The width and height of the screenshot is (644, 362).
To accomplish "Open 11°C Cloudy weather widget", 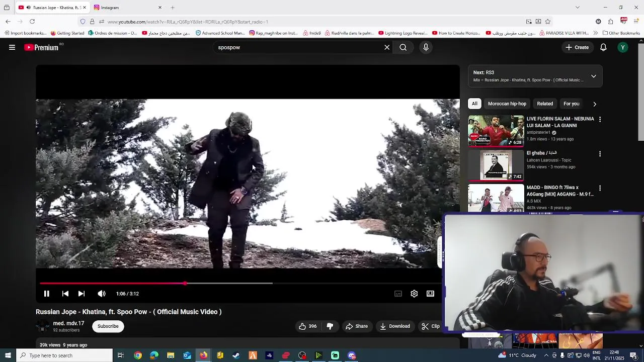I will 516,355.
